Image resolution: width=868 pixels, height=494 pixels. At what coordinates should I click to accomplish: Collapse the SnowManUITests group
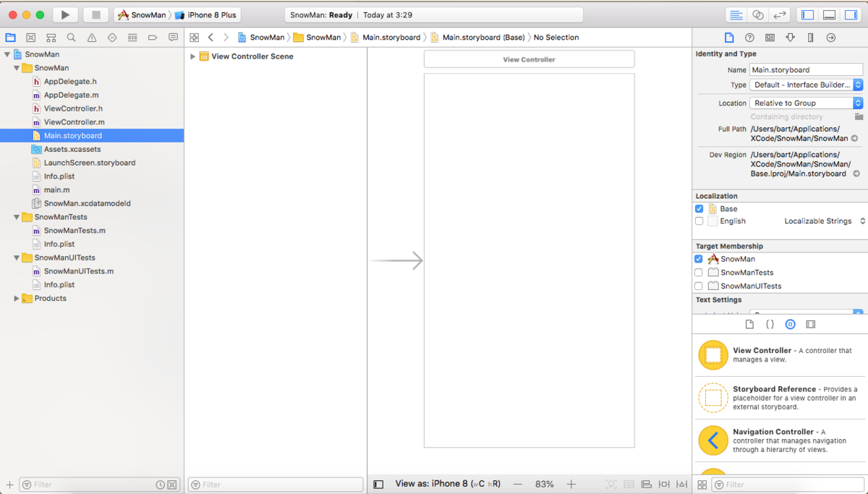[17, 257]
